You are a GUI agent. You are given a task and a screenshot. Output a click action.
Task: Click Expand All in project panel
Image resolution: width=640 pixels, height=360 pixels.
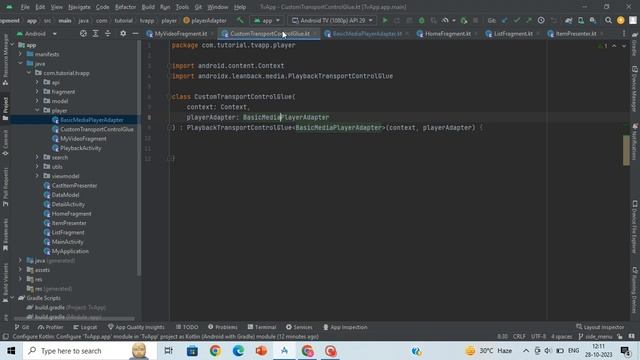(x=96, y=33)
